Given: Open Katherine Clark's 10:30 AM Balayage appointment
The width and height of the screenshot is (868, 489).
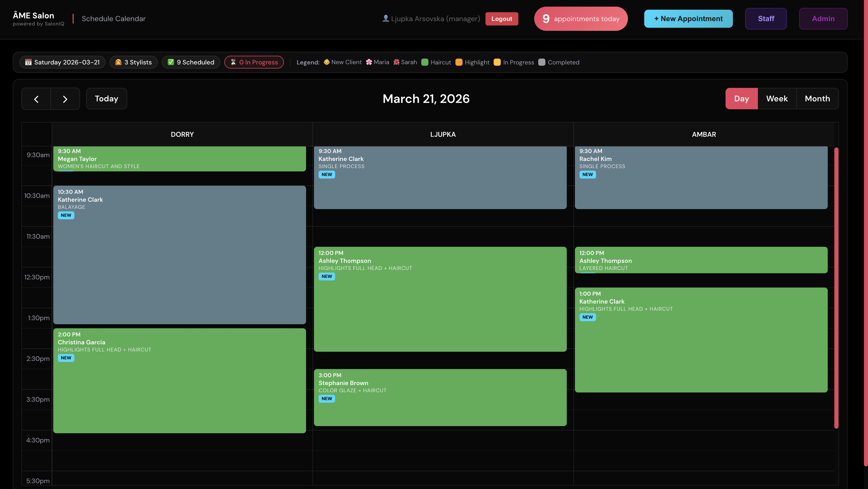Looking at the screenshot, I should (x=180, y=255).
